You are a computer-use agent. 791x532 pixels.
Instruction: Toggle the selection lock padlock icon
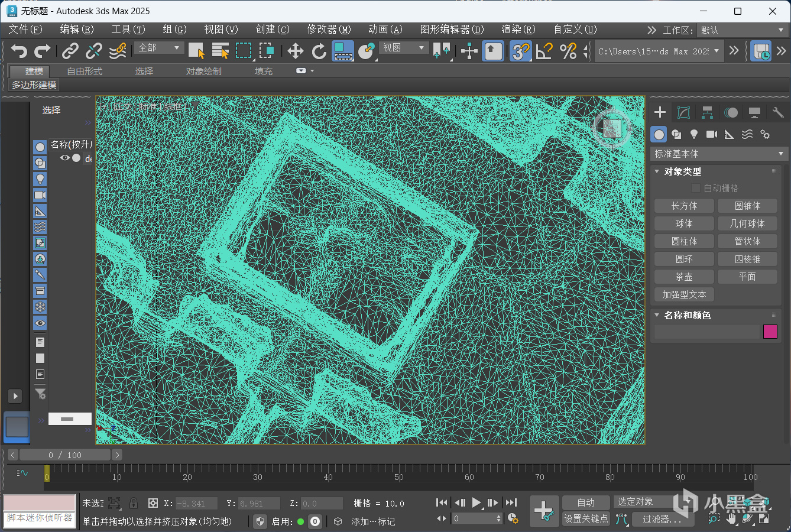coord(134,503)
